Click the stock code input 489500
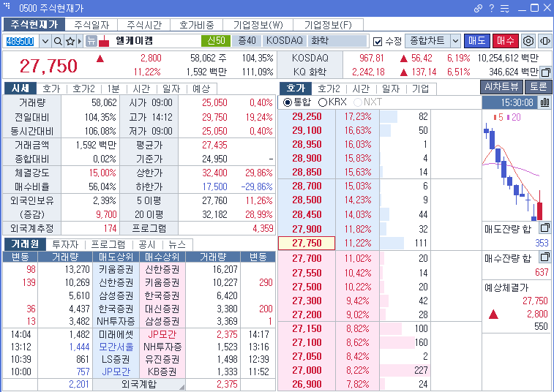 tap(20, 41)
